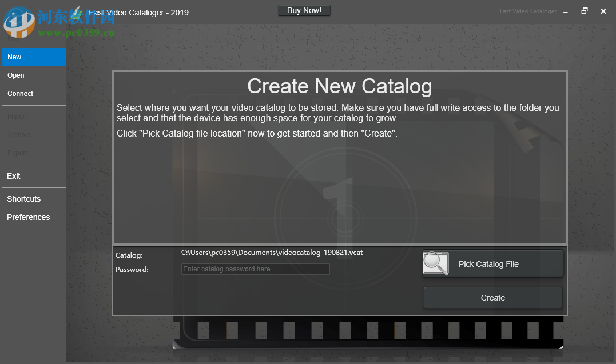
Task: Click the catalog password entry field
Action: pyautogui.click(x=255, y=269)
